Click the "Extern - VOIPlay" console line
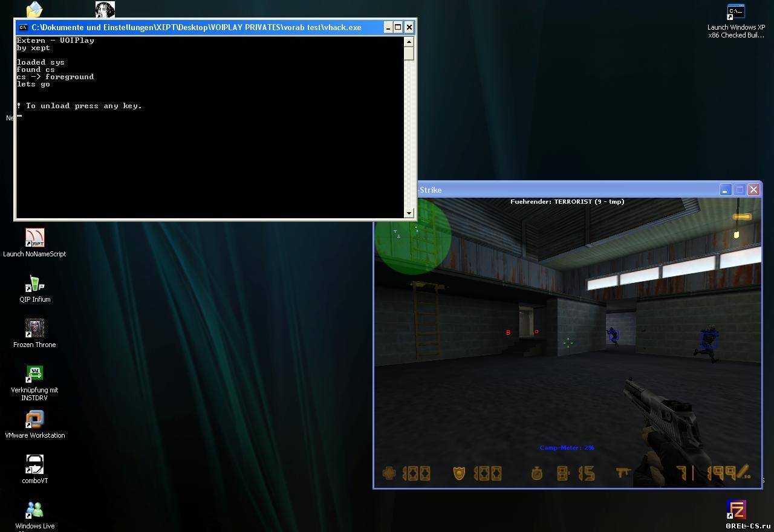The height and width of the screenshot is (532, 774). tap(56, 41)
